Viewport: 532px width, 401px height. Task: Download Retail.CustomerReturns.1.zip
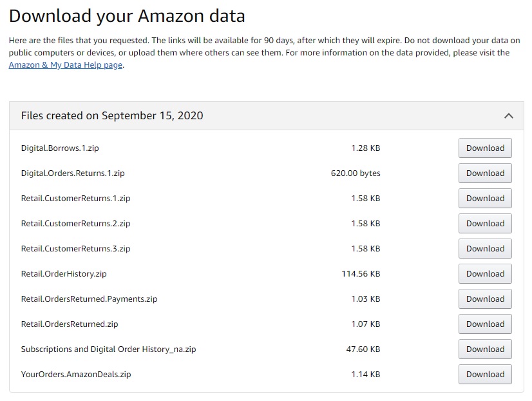tap(484, 198)
